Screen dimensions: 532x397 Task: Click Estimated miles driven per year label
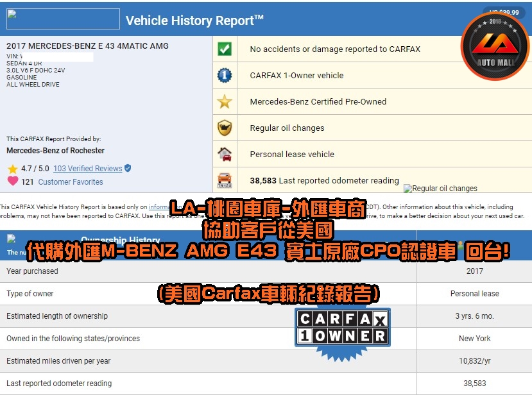pyautogui.click(x=58, y=361)
